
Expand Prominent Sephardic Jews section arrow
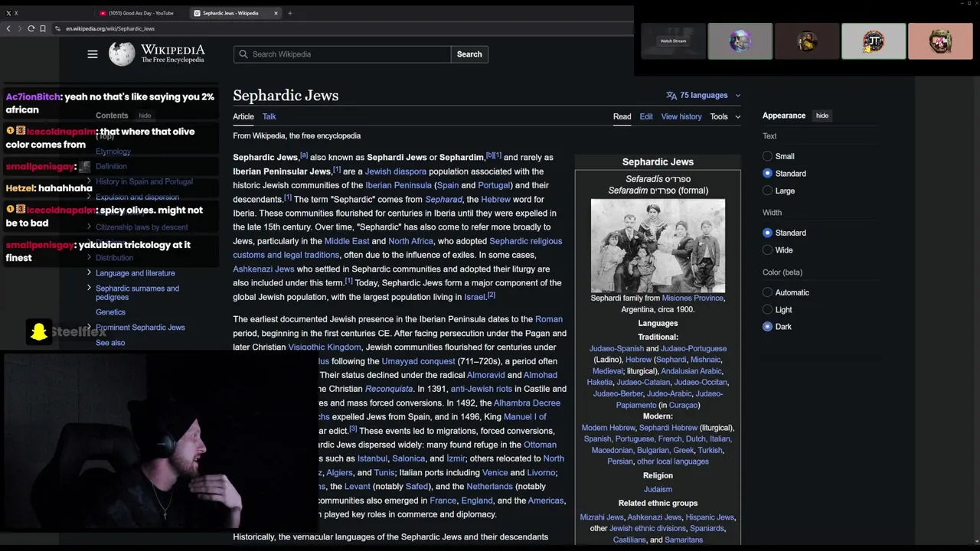pyautogui.click(x=89, y=327)
